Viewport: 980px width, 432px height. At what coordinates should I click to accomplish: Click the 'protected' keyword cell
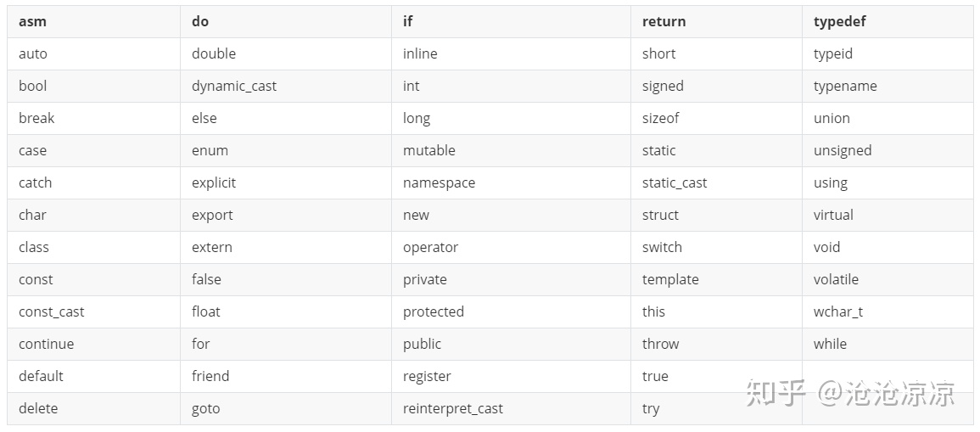[433, 311]
